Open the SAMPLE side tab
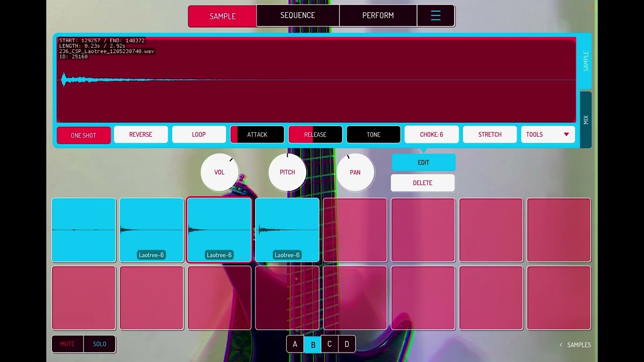This screenshot has width=644, height=362. [x=586, y=61]
